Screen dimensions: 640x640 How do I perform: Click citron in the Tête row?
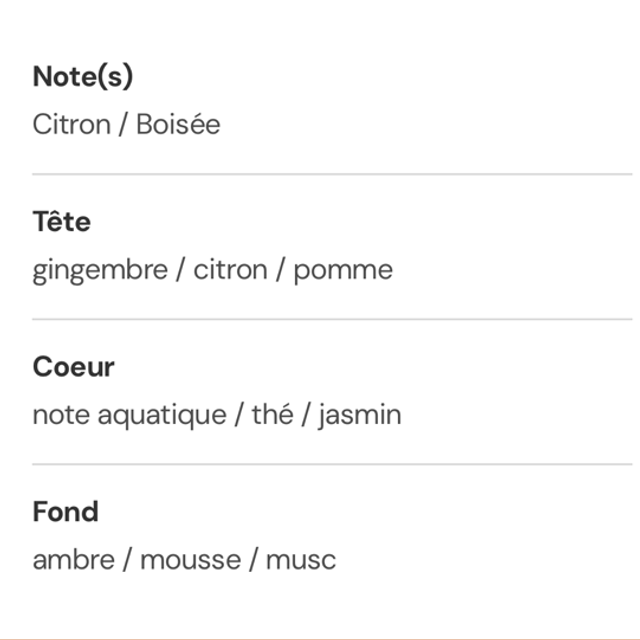click(x=231, y=270)
